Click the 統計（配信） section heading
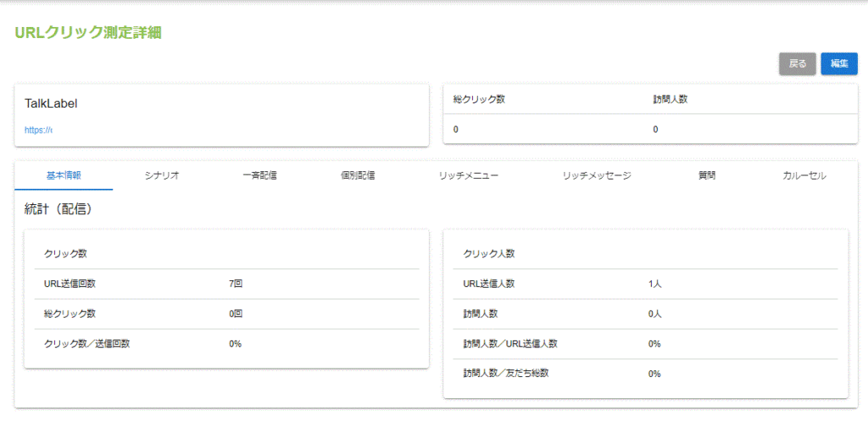Image resolution: width=868 pixels, height=426 pixels. point(58,208)
